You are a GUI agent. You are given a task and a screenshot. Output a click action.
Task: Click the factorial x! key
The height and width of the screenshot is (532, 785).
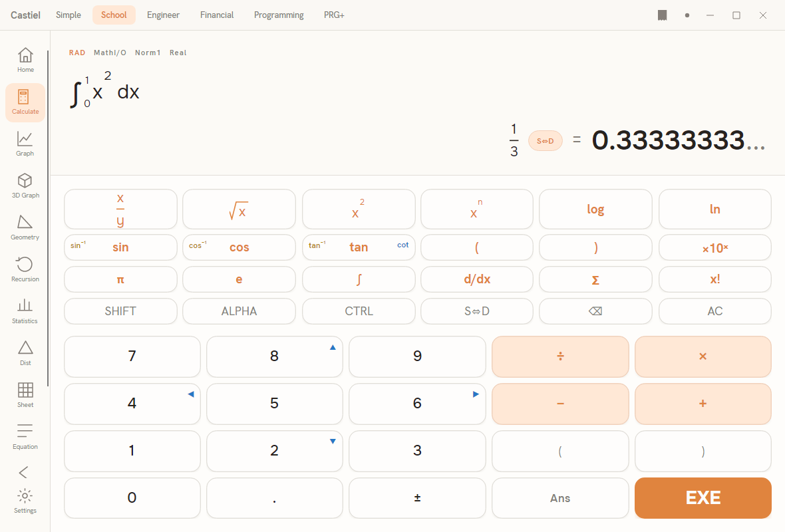715,279
